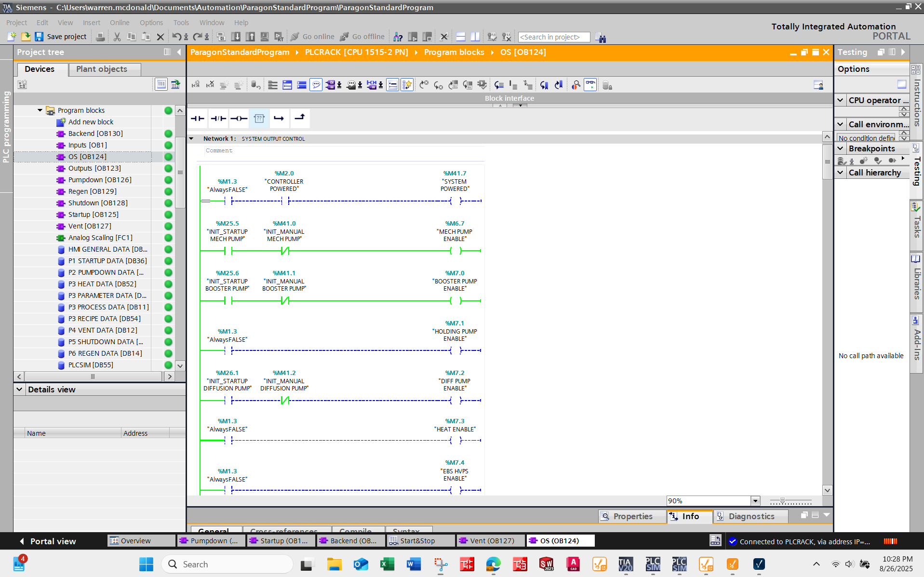This screenshot has height=577, width=924.
Task: Open Outlook from the taskbar
Action: (x=361, y=564)
